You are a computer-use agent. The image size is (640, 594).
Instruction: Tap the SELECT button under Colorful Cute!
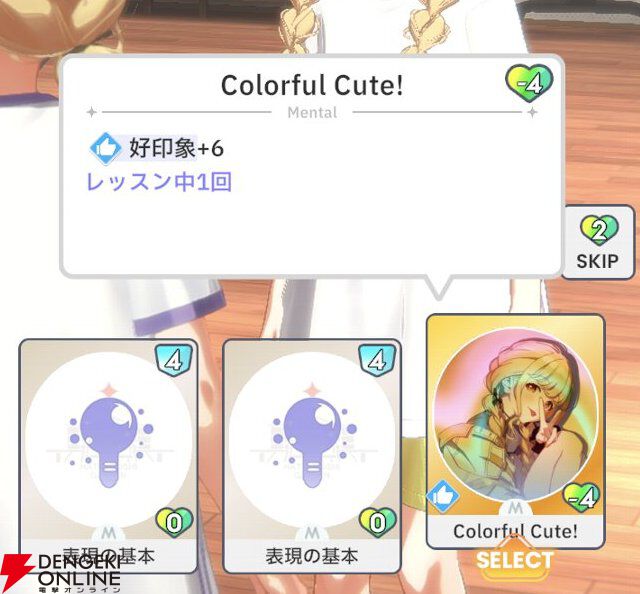coord(515,559)
